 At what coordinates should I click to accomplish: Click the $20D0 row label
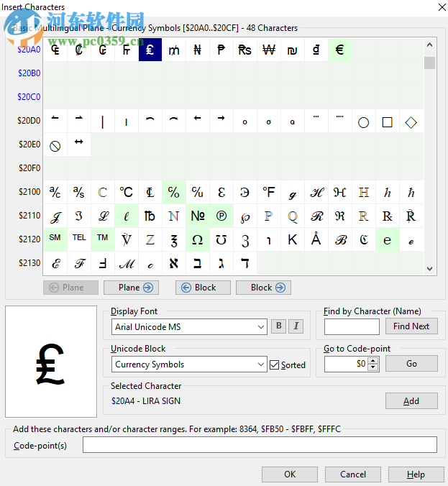29,121
